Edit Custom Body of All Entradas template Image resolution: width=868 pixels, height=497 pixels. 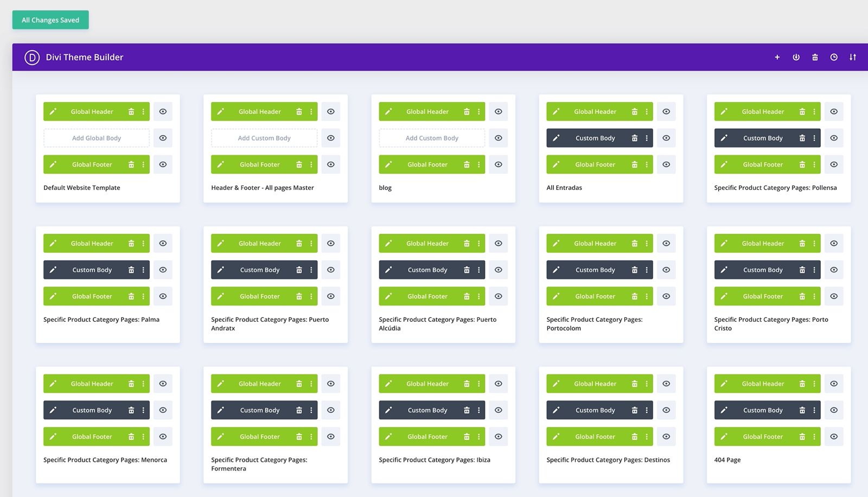[556, 138]
